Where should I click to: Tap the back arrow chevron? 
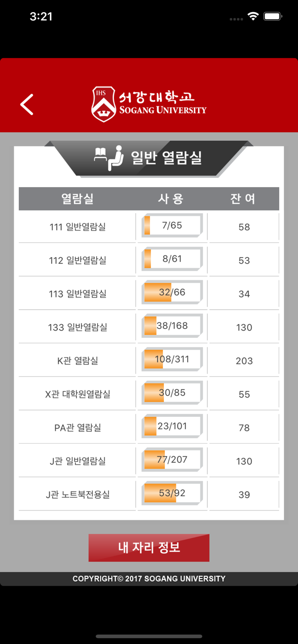pyautogui.click(x=27, y=104)
